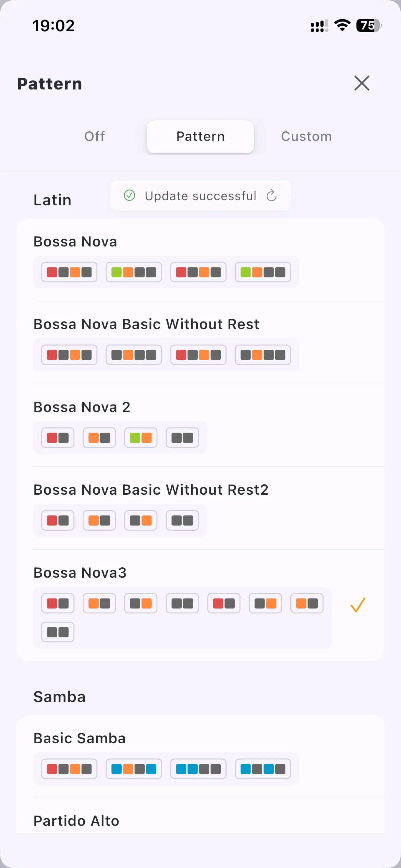Tap the fourth beat block of Basic Samba
This screenshot has height=868, width=401.
(x=263, y=769)
